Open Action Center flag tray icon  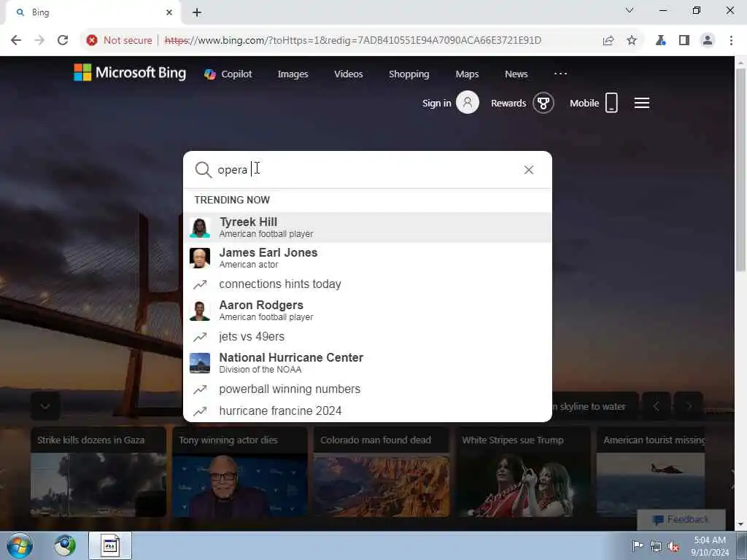click(638, 546)
